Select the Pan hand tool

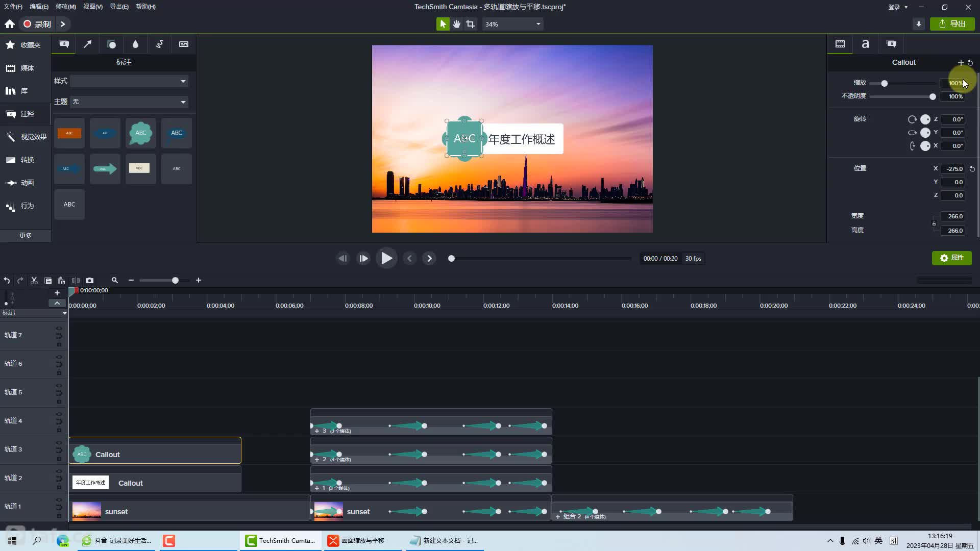click(456, 24)
